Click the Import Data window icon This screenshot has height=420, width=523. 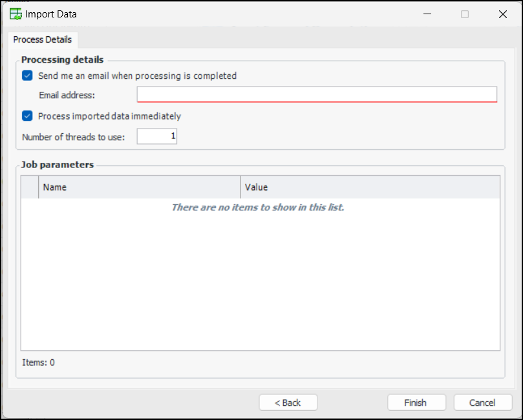click(x=16, y=14)
